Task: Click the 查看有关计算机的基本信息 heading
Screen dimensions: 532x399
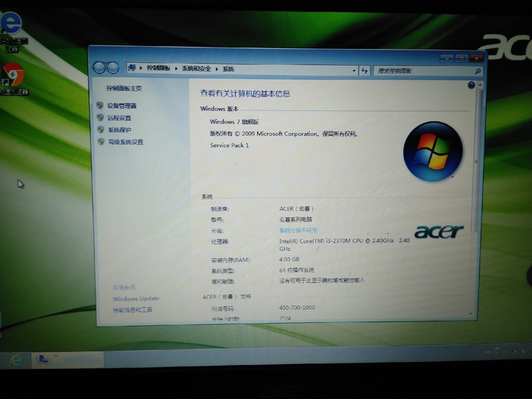Action: (x=245, y=94)
